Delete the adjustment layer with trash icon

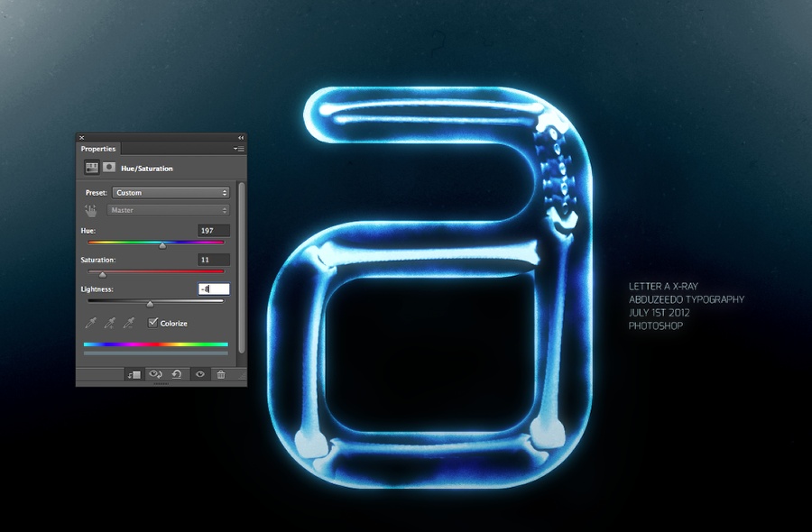(221, 374)
